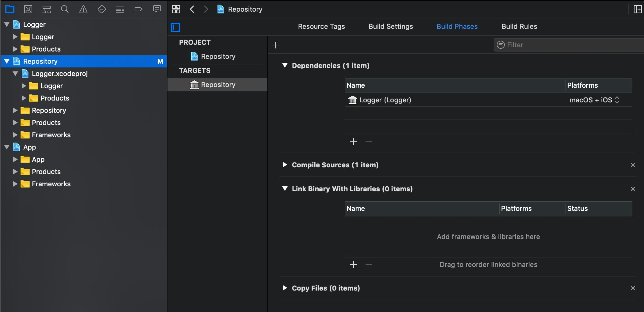The height and width of the screenshot is (312, 644).
Task: Select the Repository project under PROJECT
Action: [x=218, y=56]
